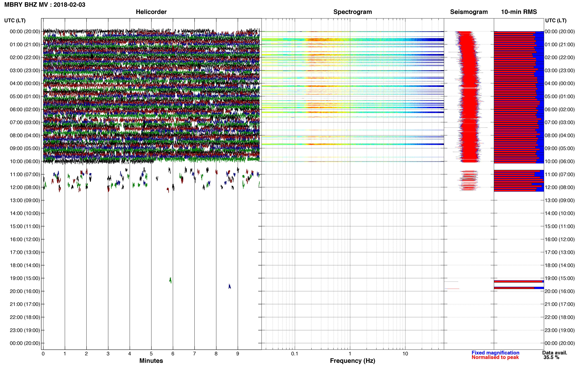Click the 'Seismogram' panel heading
Image resolution: width=588 pixels, height=368 pixels.
tap(469, 12)
